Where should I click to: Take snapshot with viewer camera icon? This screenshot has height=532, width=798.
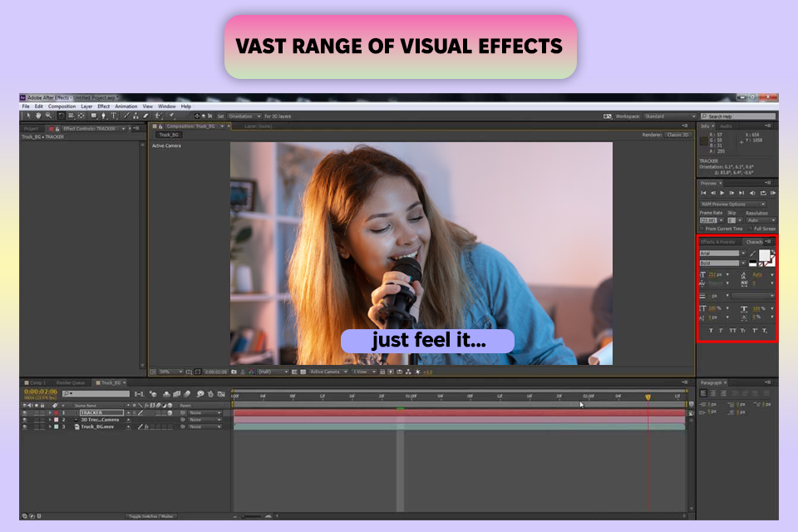click(x=234, y=372)
